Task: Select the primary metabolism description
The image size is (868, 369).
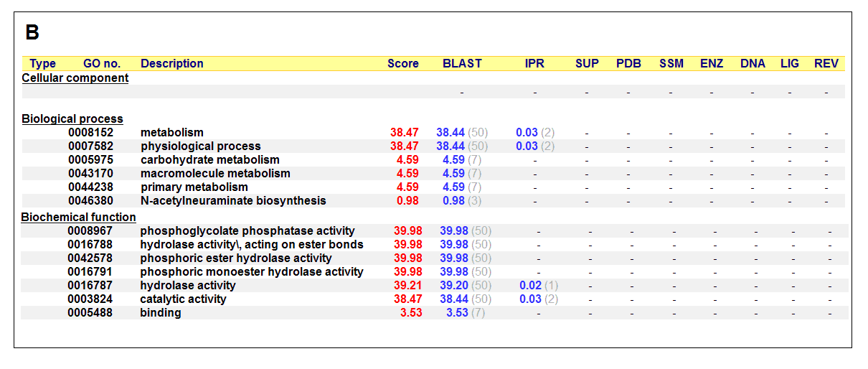Action: point(194,187)
